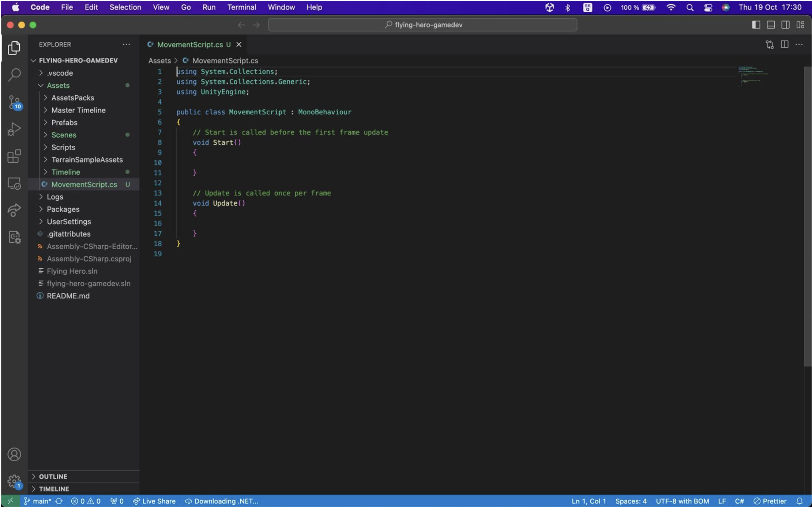Open MovementScript.cs in the explorer tree
Image resolution: width=812 pixels, height=508 pixels.
[x=83, y=184]
